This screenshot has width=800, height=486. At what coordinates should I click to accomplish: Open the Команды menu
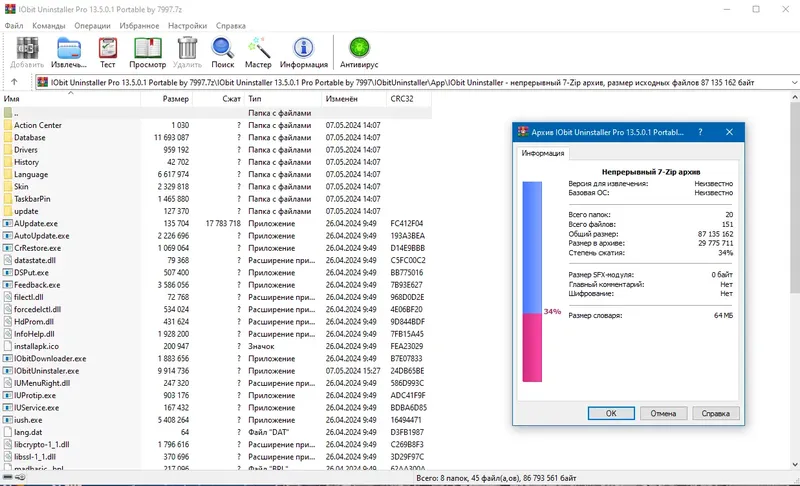tap(48, 25)
